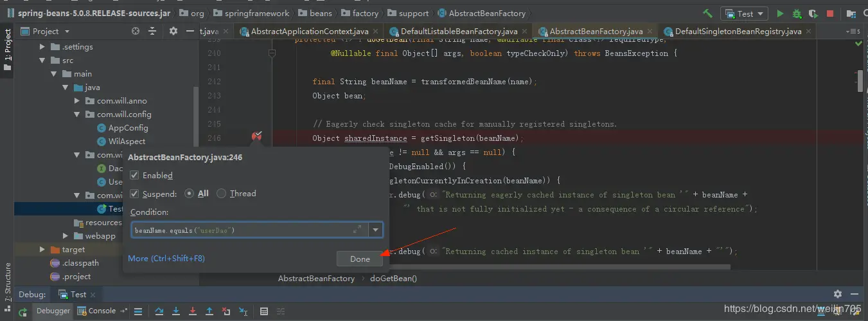Select the All suspend radio option
The height and width of the screenshot is (321, 868).
pyautogui.click(x=190, y=193)
